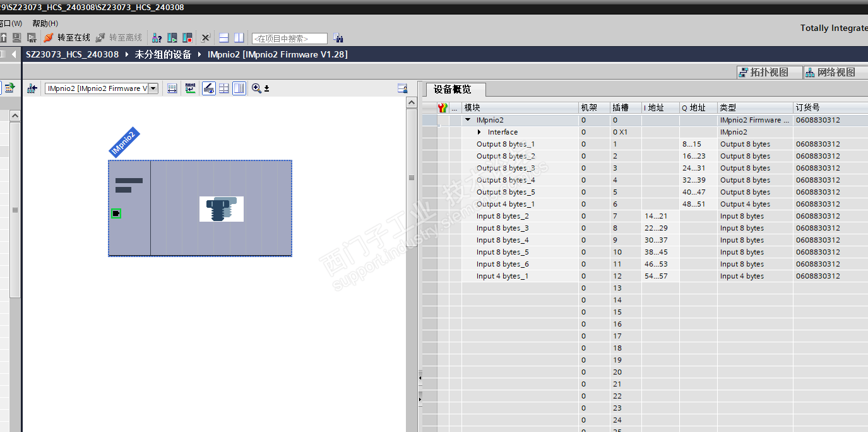This screenshot has height=432, width=868.
Task: Click Q address cell 8...15
Action: pos(698,144)
